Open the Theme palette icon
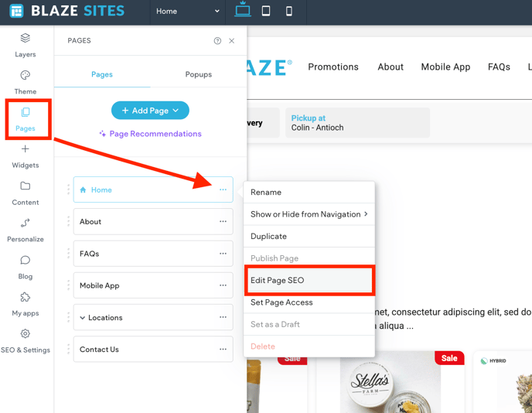Image resolution: width=532 pixels, height=413 pixels. 26,76
